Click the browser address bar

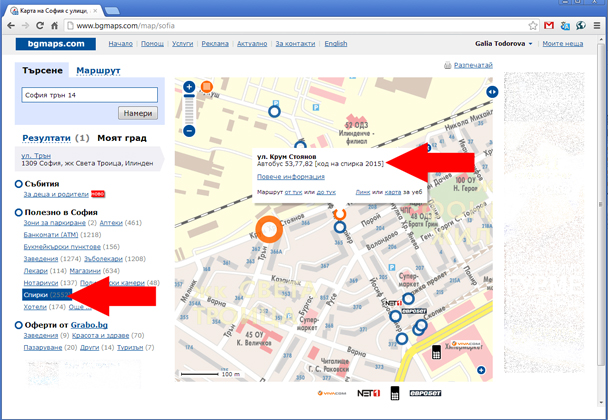pos(295,26)
